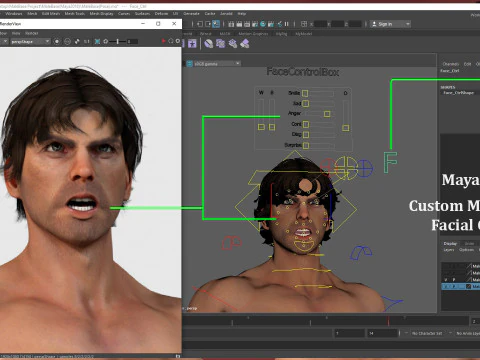Click the select by hierarchy icon in status line
Viewport: 480px width, 360px height.
click(200, 24)
